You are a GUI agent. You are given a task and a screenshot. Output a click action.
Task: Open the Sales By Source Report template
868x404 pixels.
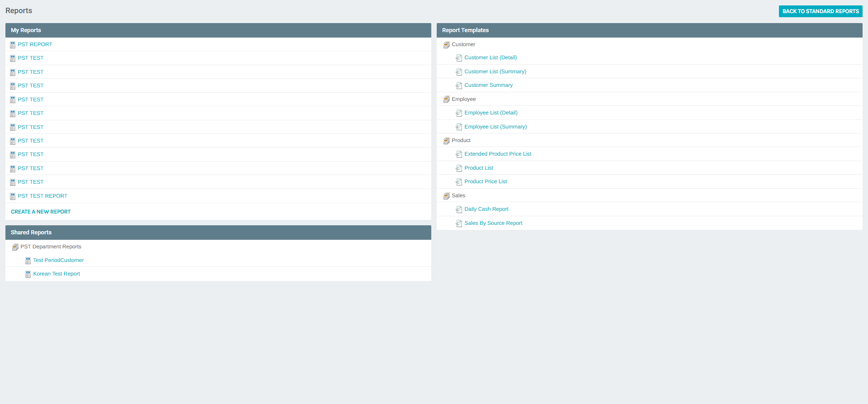(493, 223)
